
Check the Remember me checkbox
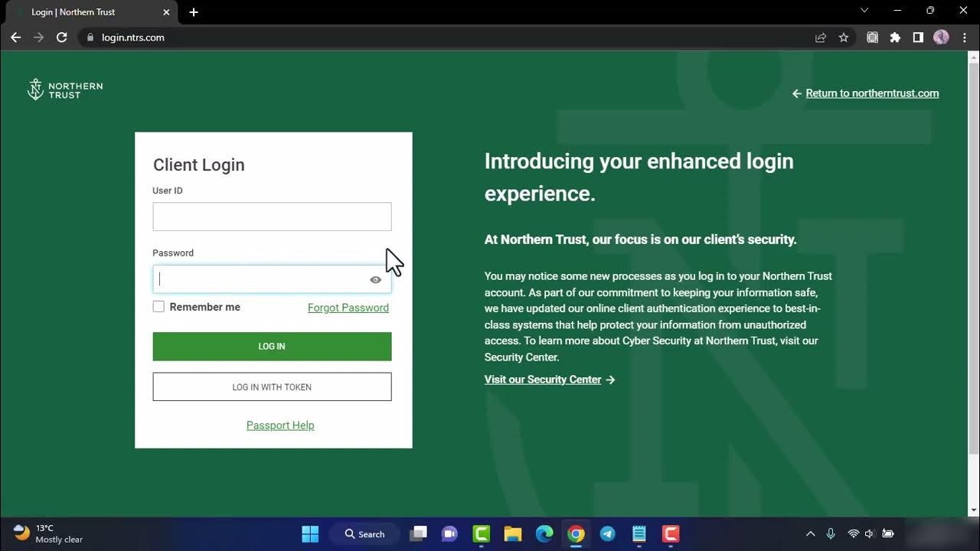coord(158,307)
